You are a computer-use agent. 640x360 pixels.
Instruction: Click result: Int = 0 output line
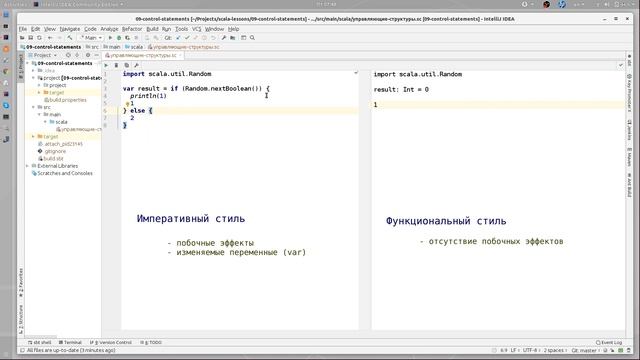pyautogui.click(x=401, y=89)
